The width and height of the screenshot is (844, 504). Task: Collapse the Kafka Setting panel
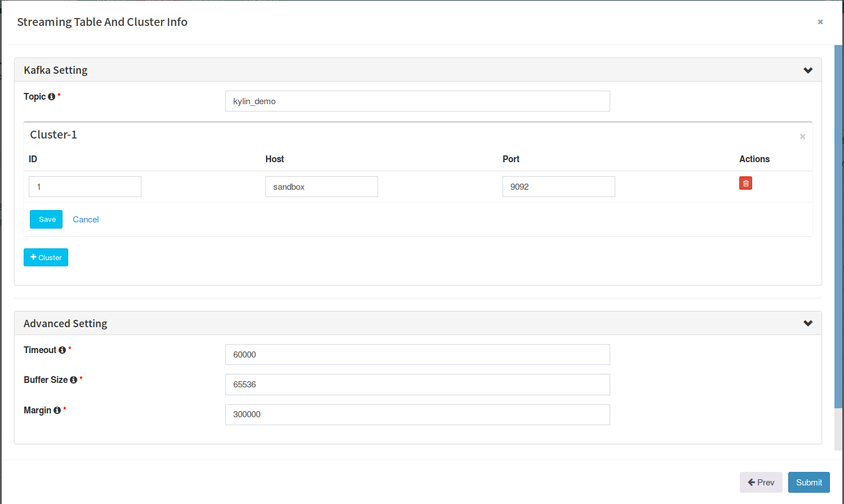coord(807,70)
